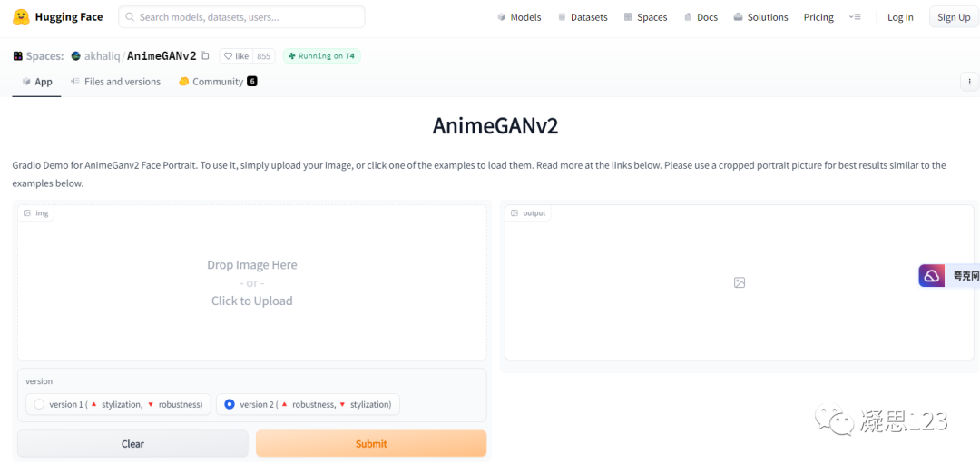Click the like button
This screenshot has height=464, width=980.
click(236, 56)
